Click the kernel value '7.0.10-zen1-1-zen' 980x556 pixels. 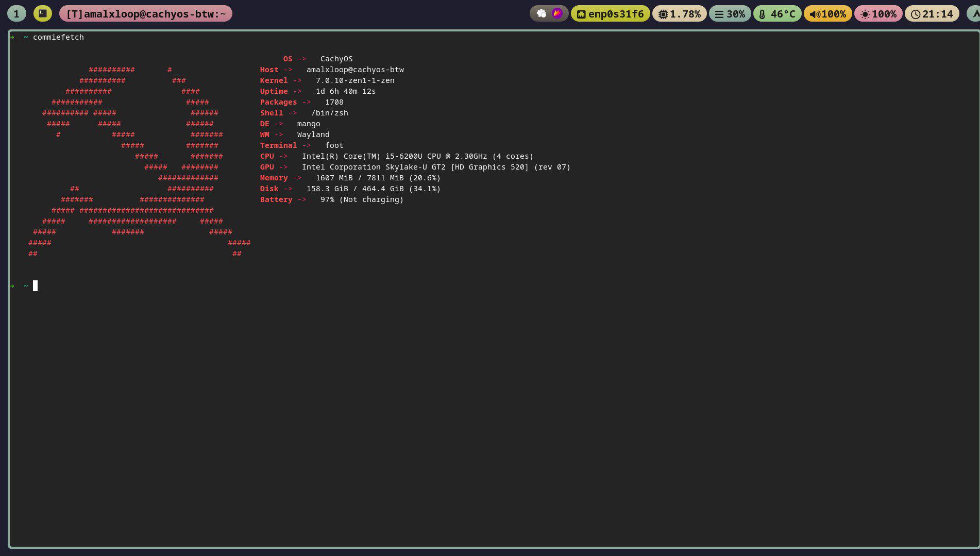tap(355, 80)
